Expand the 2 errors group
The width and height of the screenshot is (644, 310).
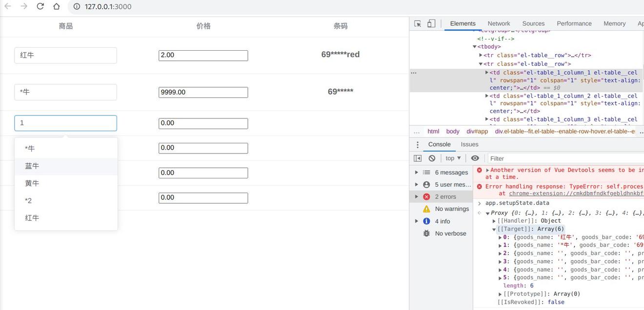tap(416, 196)
